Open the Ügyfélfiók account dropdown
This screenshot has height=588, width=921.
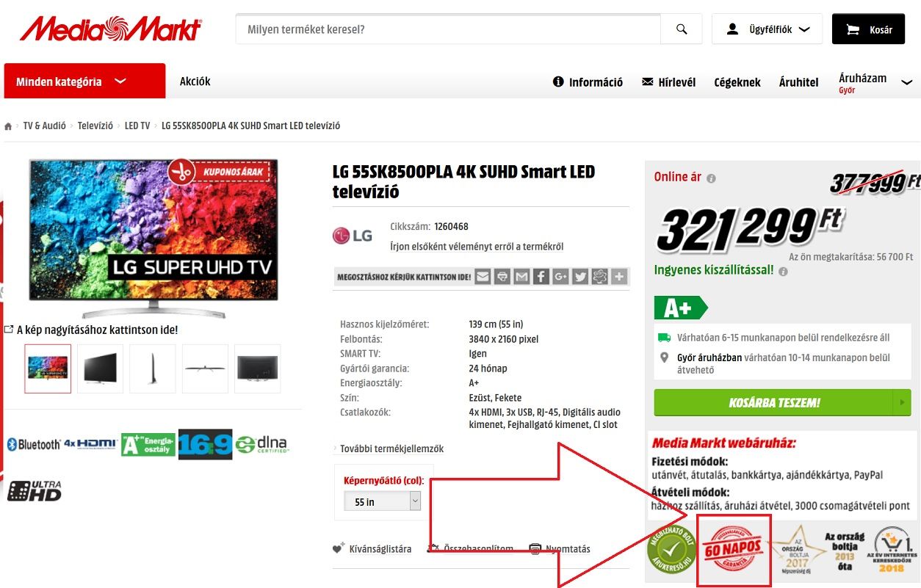coord(767,29)
